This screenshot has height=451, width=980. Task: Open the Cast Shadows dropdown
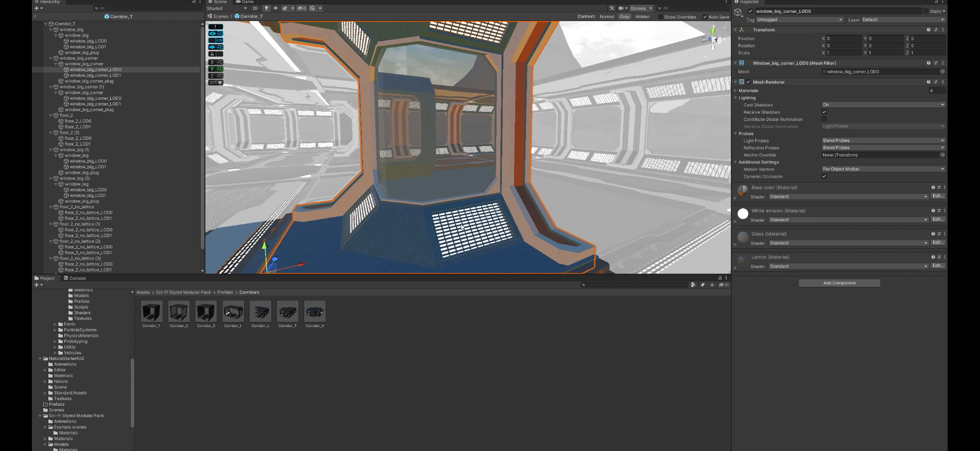883,105
